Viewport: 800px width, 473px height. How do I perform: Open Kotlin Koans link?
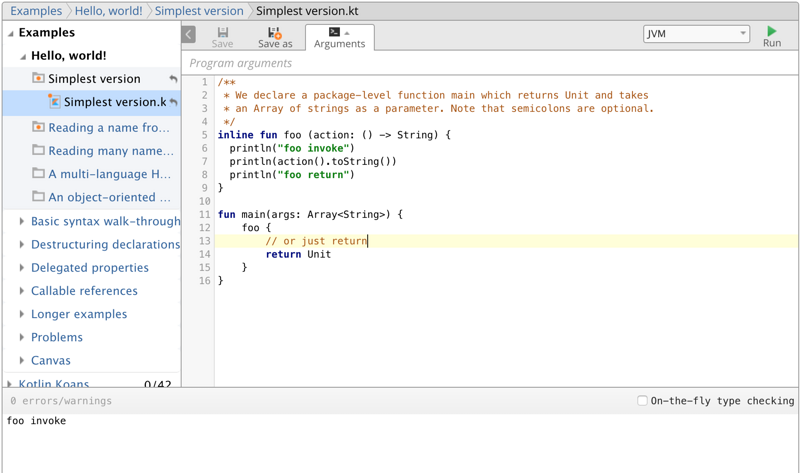[x=54, y=383]
